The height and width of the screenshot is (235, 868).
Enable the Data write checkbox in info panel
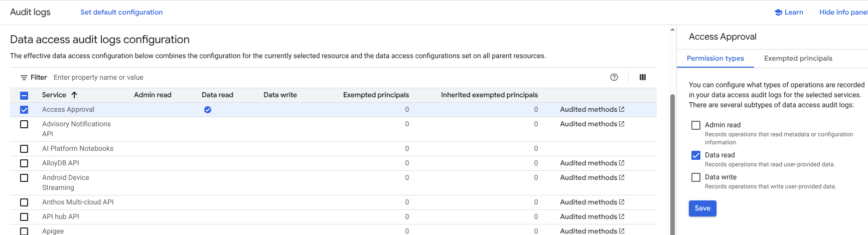pos(696,177)
